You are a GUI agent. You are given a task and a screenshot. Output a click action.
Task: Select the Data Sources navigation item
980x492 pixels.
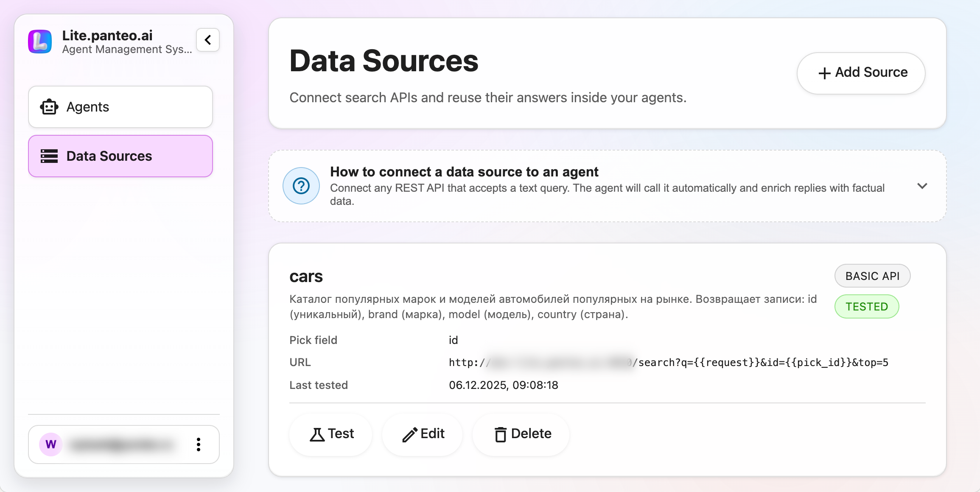[x=120, y=156]
